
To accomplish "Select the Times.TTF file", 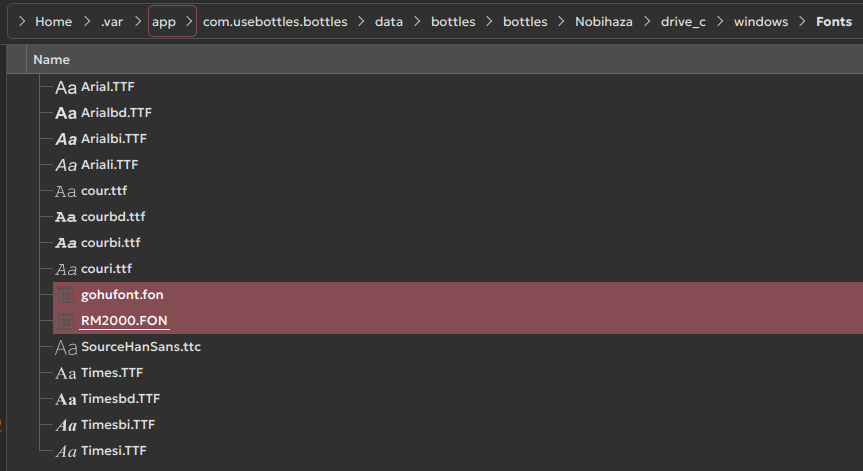I will tap(112, 373).
